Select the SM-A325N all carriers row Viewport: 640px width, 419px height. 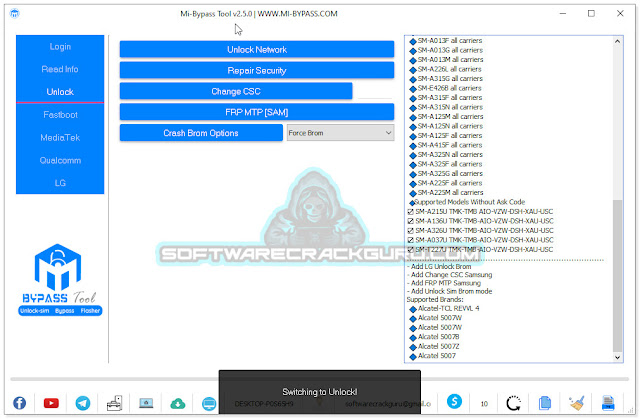point(446,155)
